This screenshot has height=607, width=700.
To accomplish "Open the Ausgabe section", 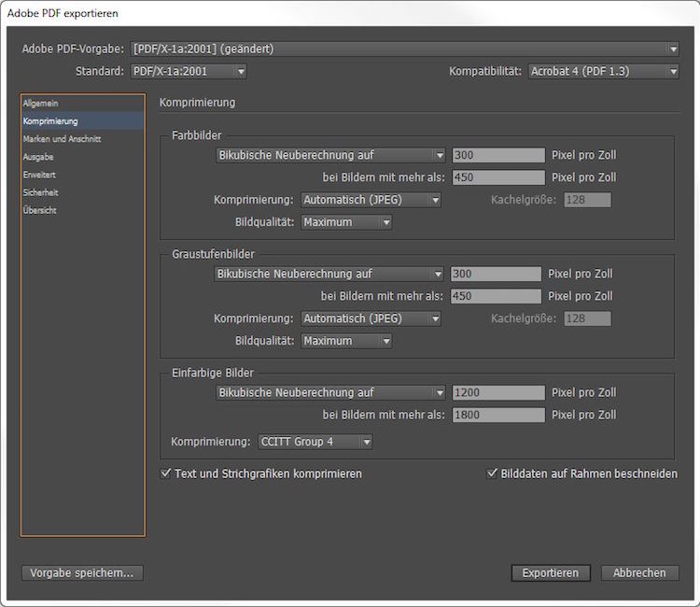I will pyautogui.click(x=82, y=157).
